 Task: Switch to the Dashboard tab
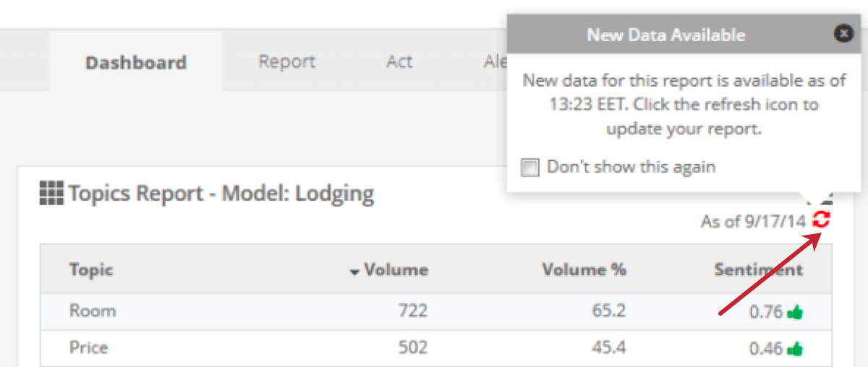(x=136, y=62)
